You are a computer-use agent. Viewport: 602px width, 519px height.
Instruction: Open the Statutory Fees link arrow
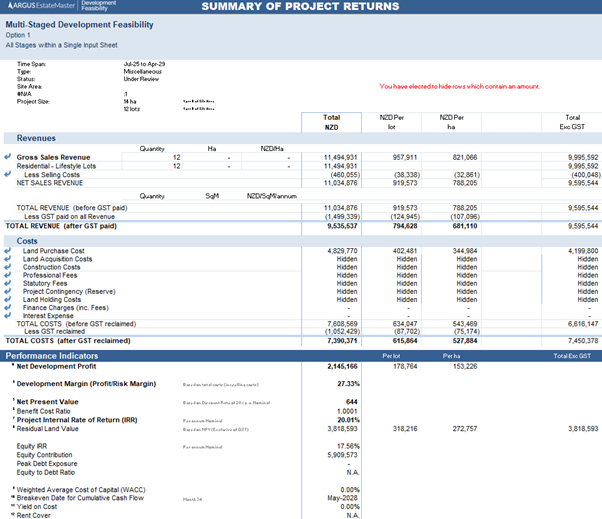(7, 283)
